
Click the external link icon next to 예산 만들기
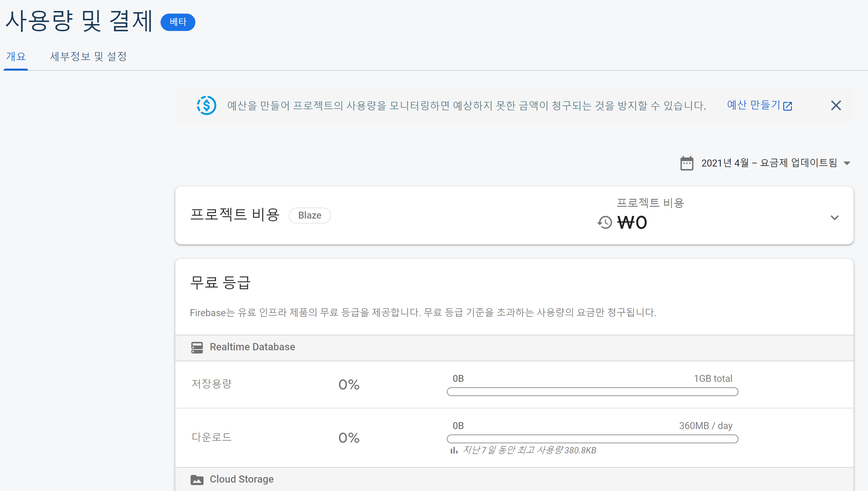click(787, 106)
